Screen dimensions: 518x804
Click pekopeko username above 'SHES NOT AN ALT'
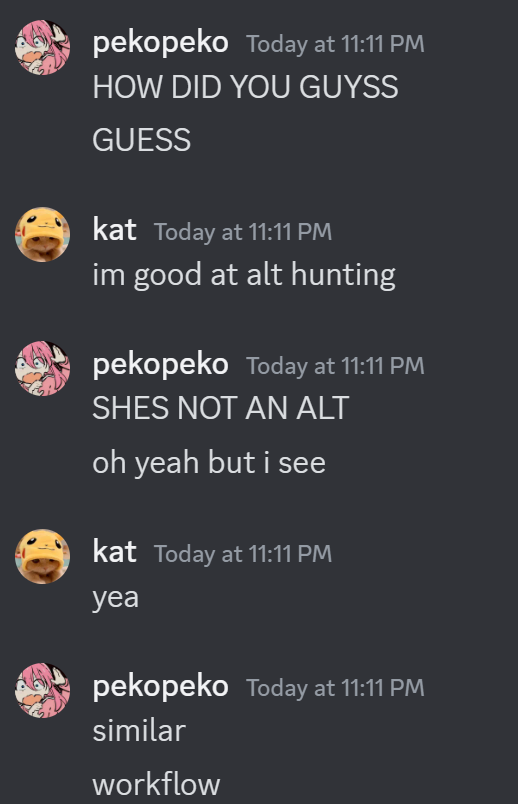coord(161,365)
